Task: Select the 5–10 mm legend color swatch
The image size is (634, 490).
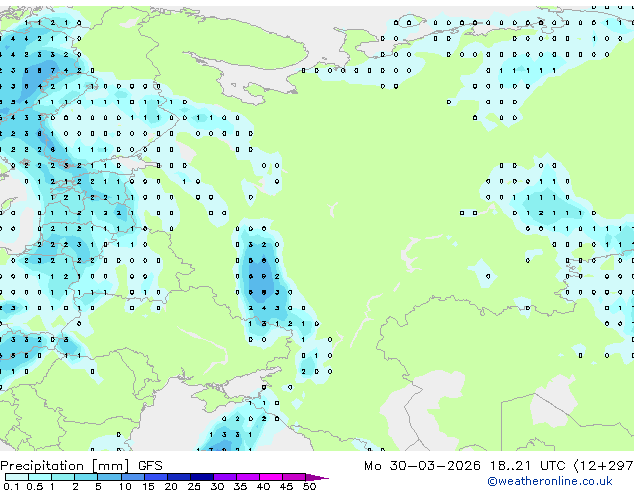Action: (109, 477)
